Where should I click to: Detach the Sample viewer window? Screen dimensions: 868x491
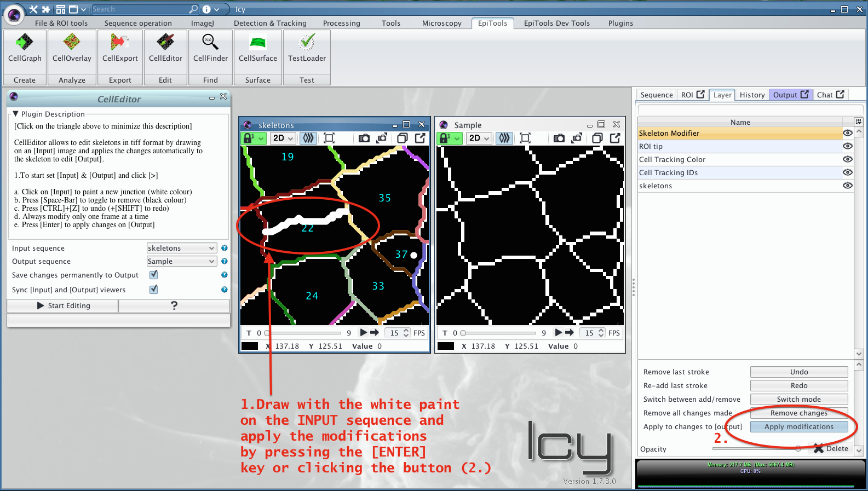click(x=615, y=138)
